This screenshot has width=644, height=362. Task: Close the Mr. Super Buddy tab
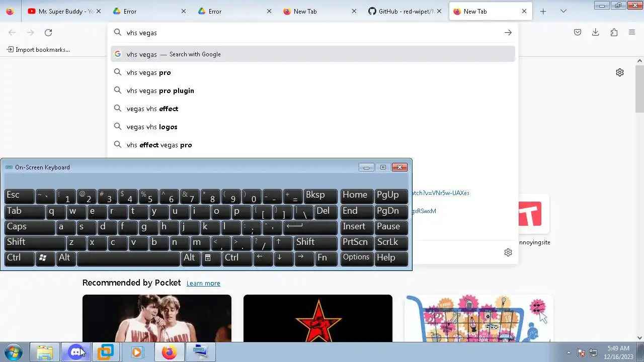click(98, 11)
